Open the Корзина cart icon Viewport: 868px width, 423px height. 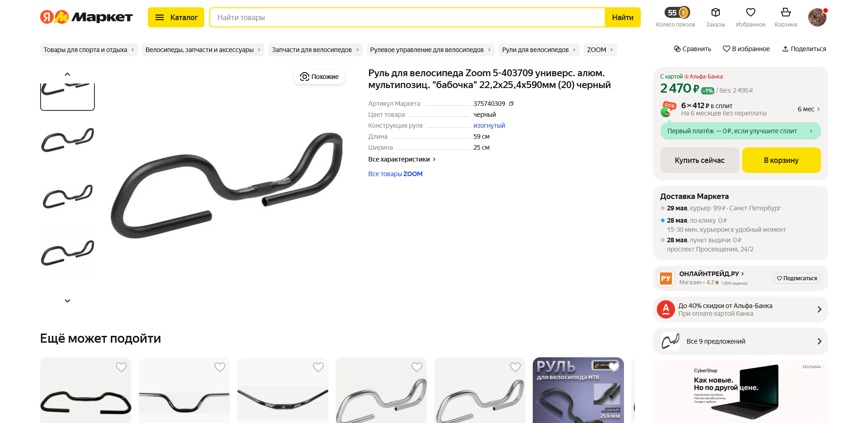click(785, 12)
